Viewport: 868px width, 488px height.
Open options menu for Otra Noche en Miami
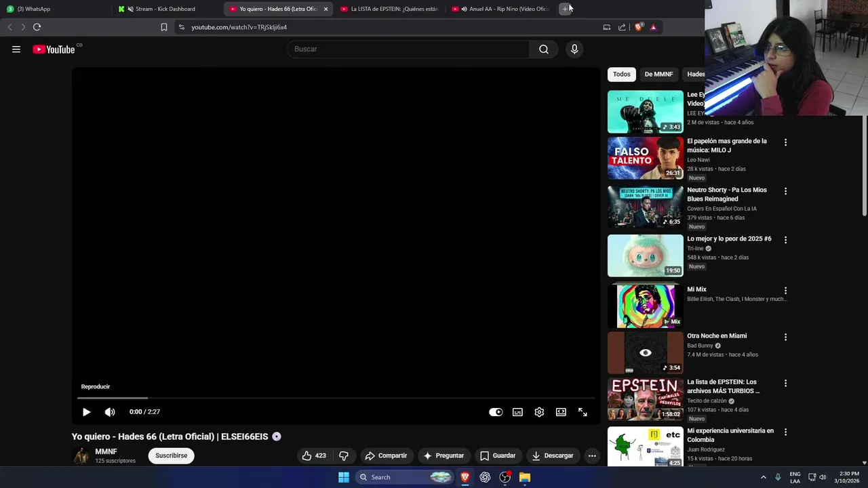pos(785,337)
